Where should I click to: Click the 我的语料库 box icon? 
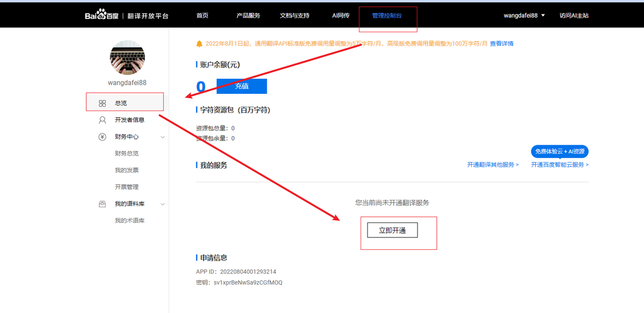point(103,204)
